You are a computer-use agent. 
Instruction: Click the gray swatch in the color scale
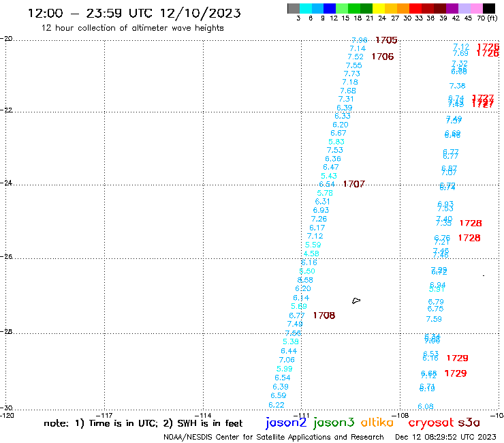(294, 8)
